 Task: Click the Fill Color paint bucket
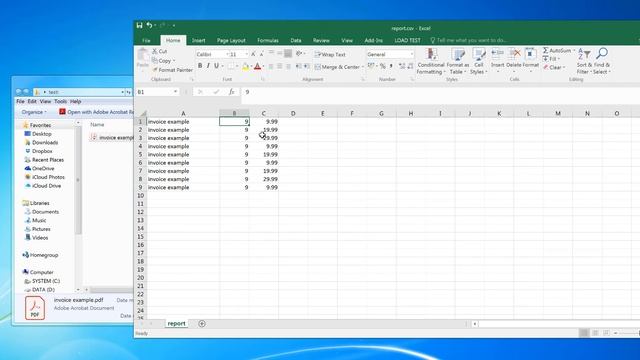pos(245,66)
